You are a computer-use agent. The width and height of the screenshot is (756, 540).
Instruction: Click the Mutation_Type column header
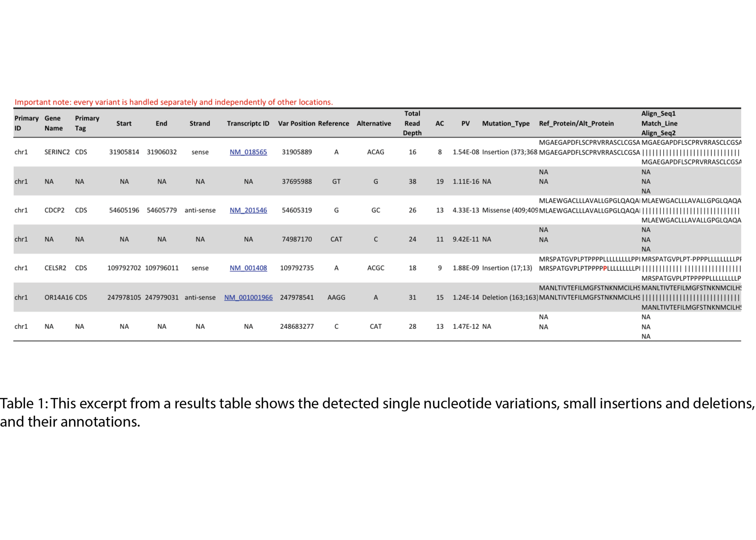[505, 124]
